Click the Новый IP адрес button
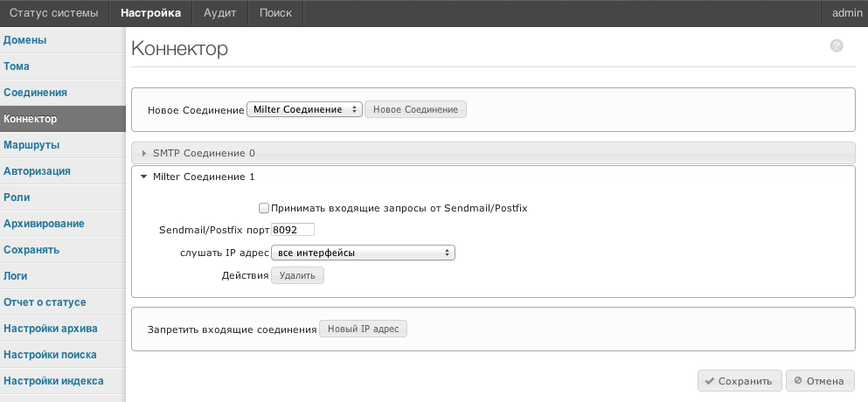The width and height of the screenshot is (868, 402). pos(363,329)
